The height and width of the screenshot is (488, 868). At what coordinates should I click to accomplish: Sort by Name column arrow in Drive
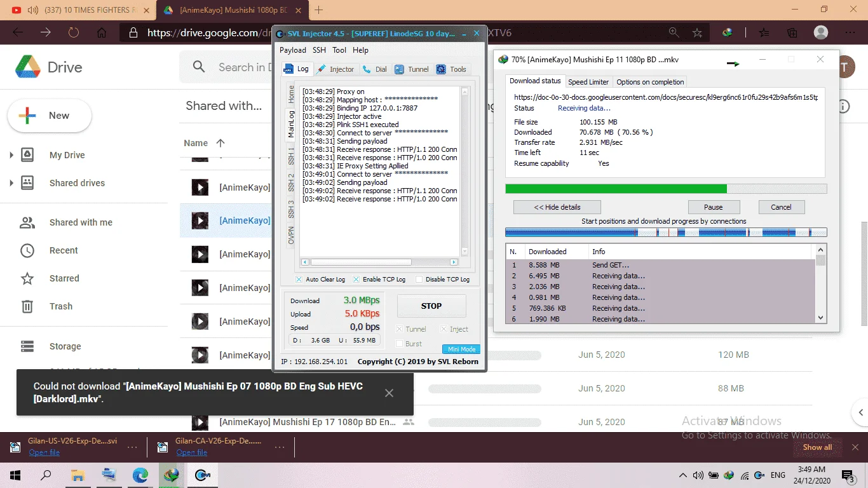pyautogui.click(x=220, y=143)
